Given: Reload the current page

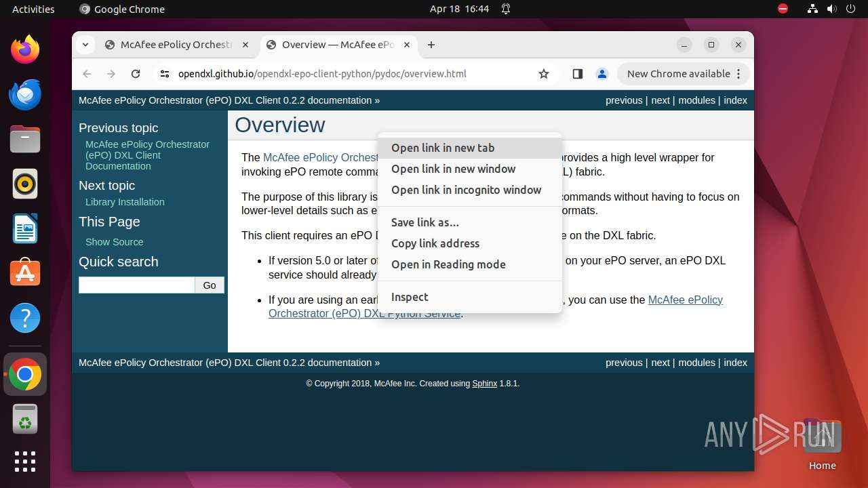Looking at the screenshot, I should 136,74.
